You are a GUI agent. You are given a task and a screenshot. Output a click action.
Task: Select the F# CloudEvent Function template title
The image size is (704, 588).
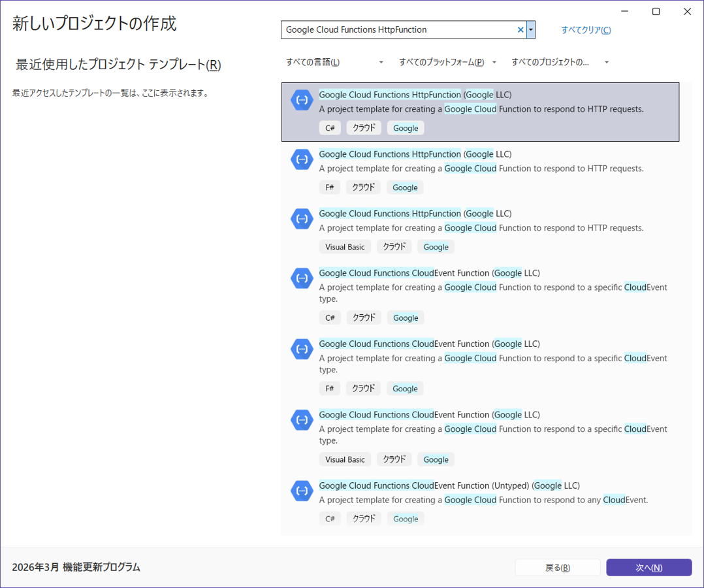coord(429,344)
